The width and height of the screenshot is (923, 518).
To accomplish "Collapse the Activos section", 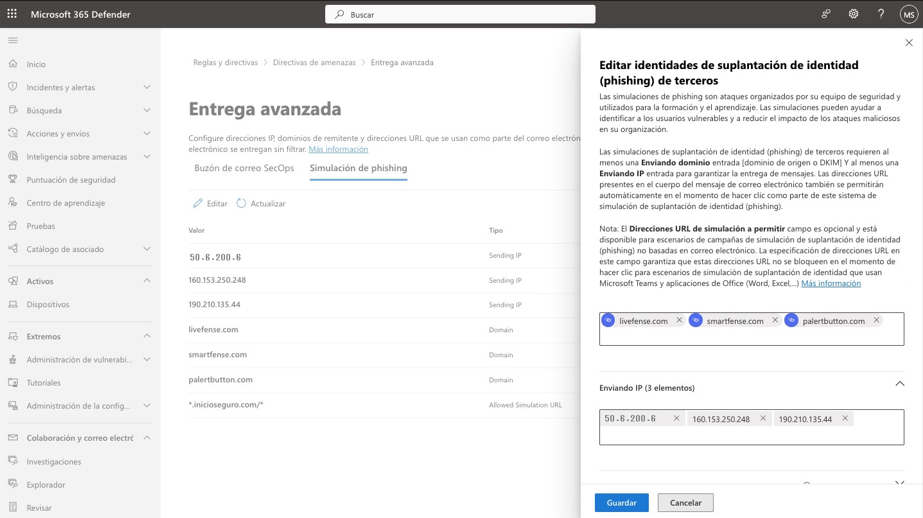I will pos(147,280).
